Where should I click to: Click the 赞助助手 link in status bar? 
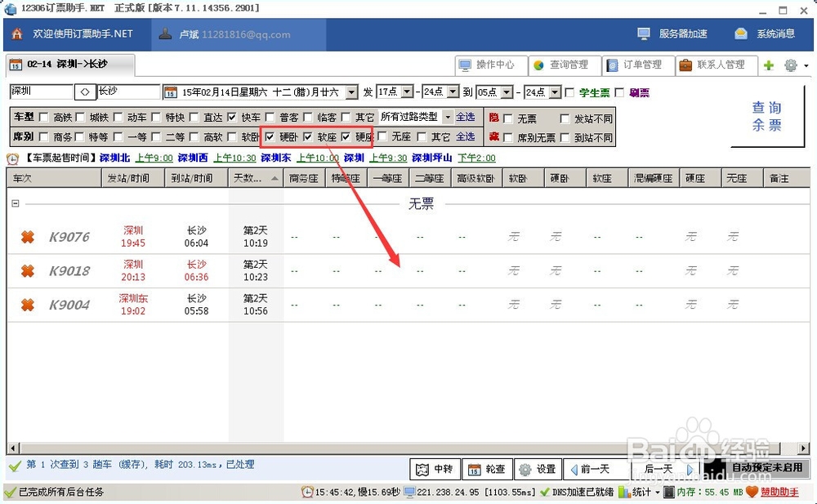coord(781,492)
